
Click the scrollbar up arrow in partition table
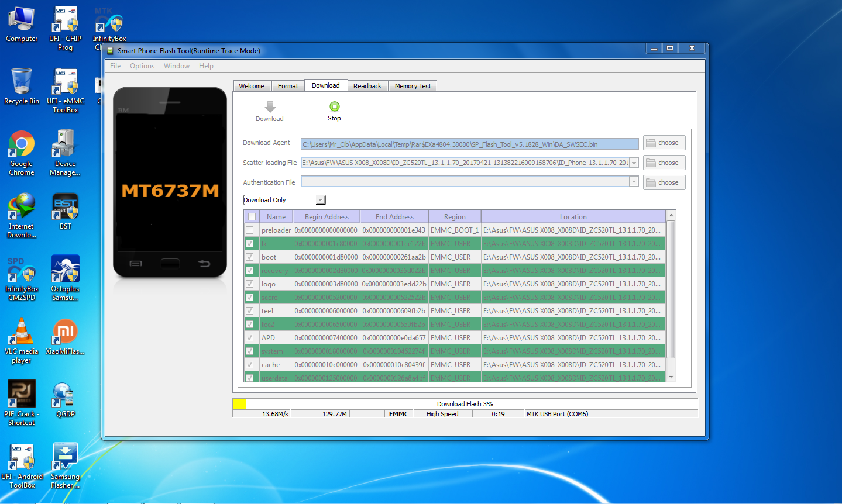pyautogui.click(x=671, y=216)
